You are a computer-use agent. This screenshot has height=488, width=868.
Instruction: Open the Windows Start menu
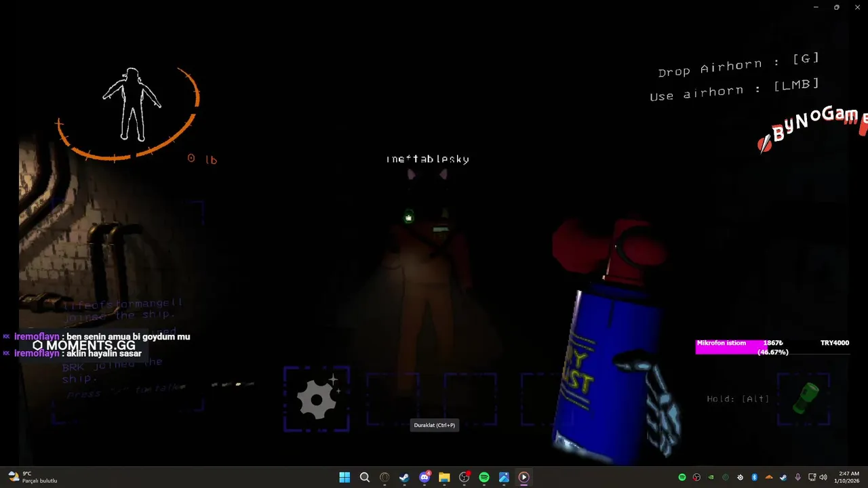[x=344, y=477]
